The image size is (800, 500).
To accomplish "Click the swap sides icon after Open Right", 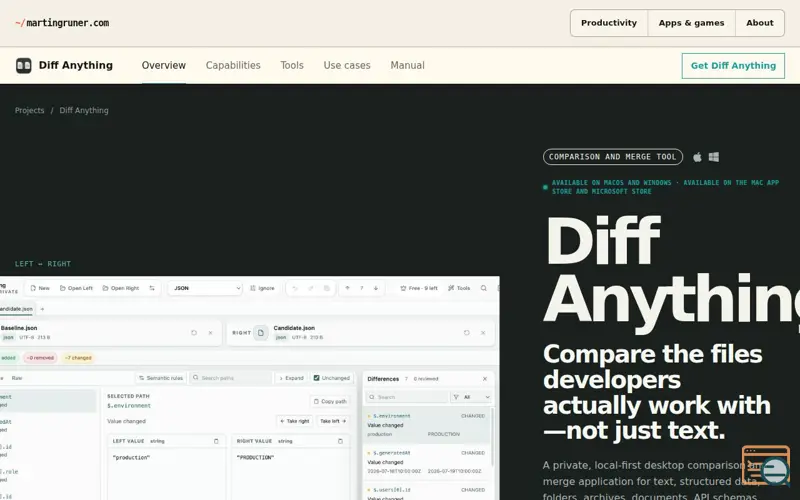I will [152, 288].
